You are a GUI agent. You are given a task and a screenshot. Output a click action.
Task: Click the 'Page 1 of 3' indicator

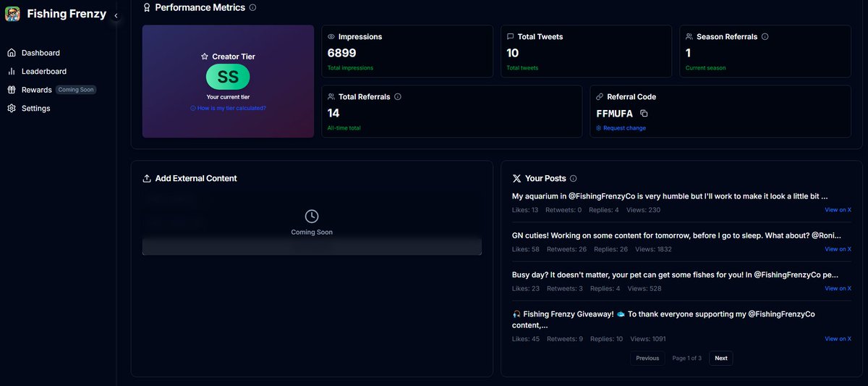pos(687,358)
